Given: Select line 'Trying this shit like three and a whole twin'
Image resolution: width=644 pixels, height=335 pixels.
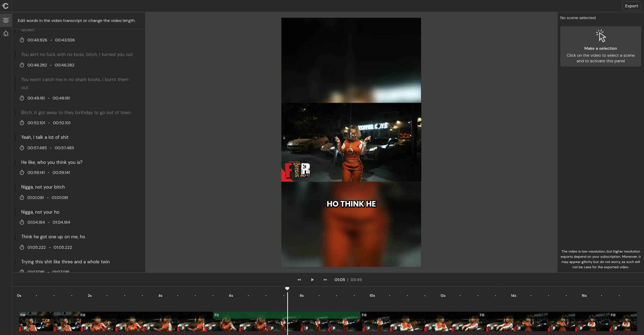Looking at the screenshot, I should [x=65, y=262].
